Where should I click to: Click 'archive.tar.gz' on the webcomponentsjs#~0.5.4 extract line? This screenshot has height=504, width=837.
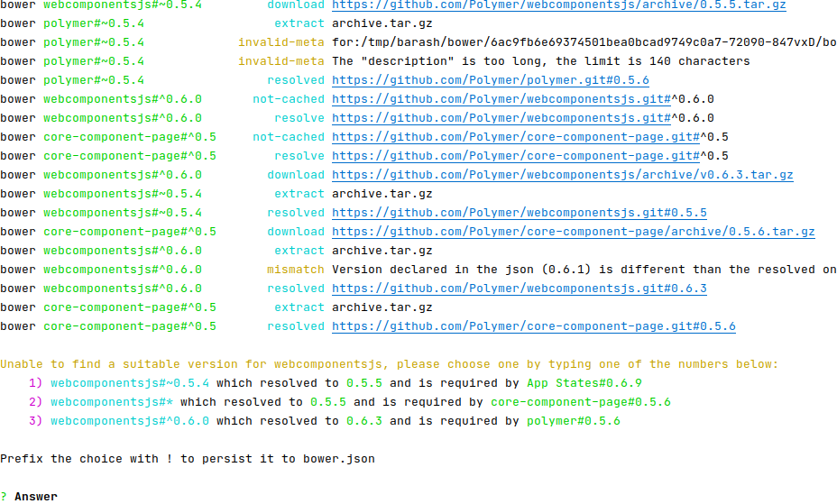tap(382, 194)
